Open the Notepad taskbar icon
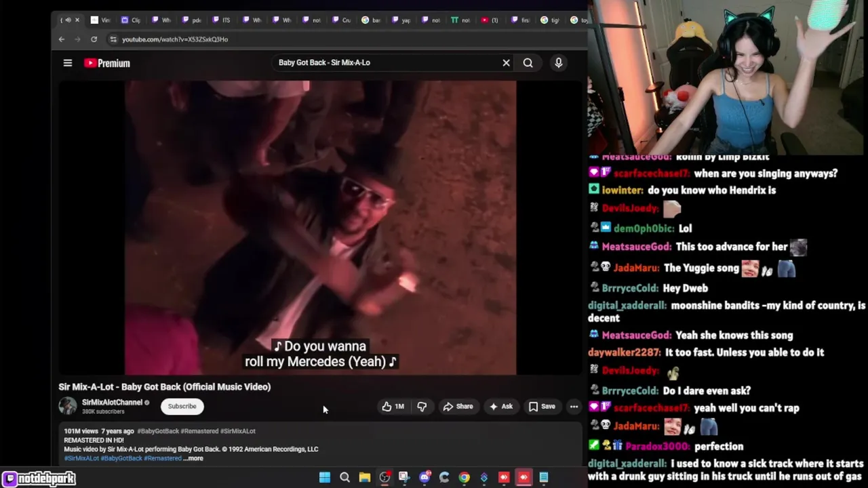The image size is (868, 488). [544, 478]
